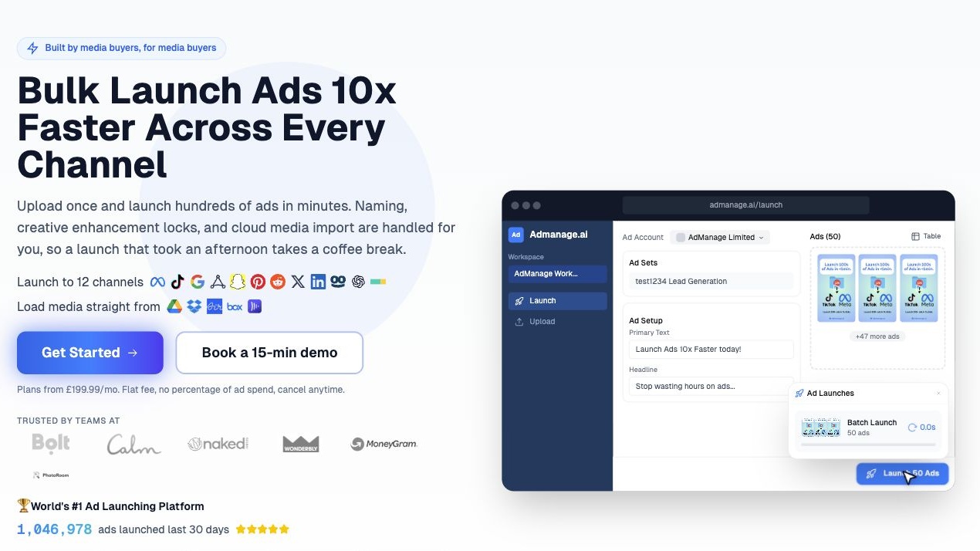This screenshot has height=551, width=980.
Task: Click the channel icon after LinkedIn
Action: tap(338, 282)
